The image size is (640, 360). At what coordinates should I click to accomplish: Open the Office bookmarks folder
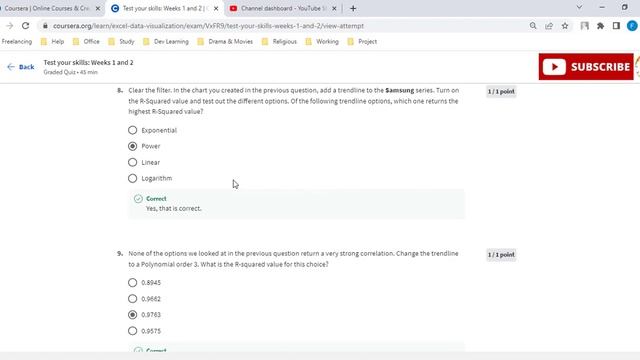[86, 42]
